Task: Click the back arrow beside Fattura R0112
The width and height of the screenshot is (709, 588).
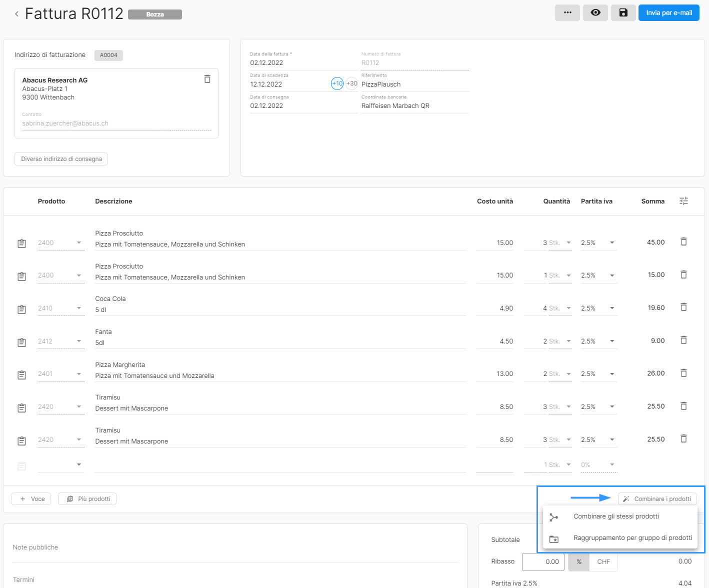Action: (16, 14)
